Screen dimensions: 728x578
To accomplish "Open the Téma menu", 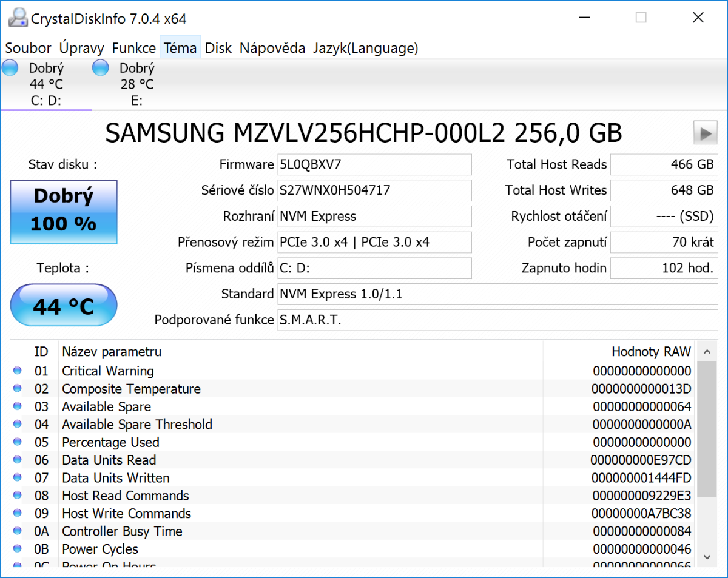I will (x=180, y=48).
